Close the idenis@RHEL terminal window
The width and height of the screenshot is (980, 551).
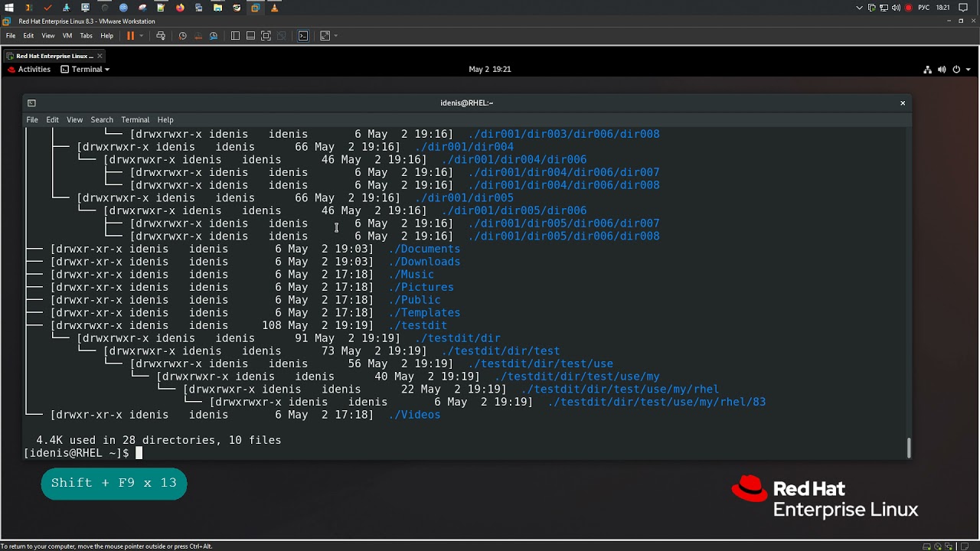903,103
